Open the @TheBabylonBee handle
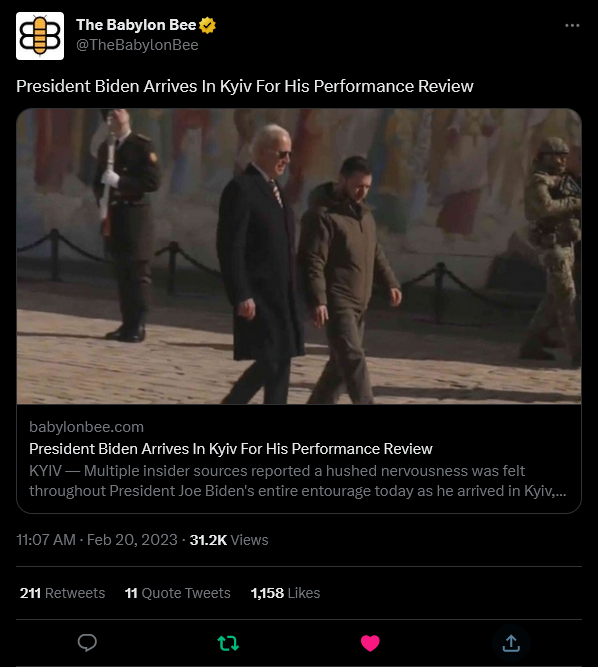Image resolution: width=598 pixels, height=667 pixels. pyautogui.click(x=137, y=45)
